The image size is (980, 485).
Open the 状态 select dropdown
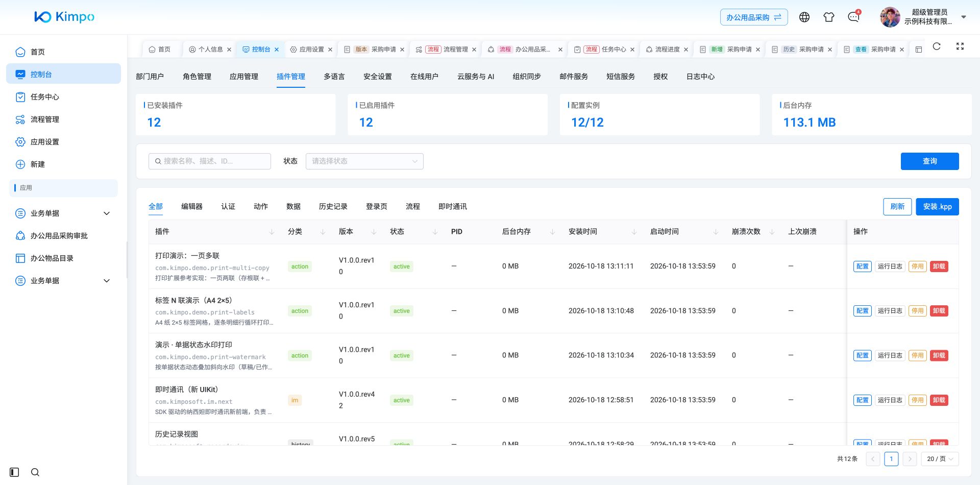(x=364, y=161)
